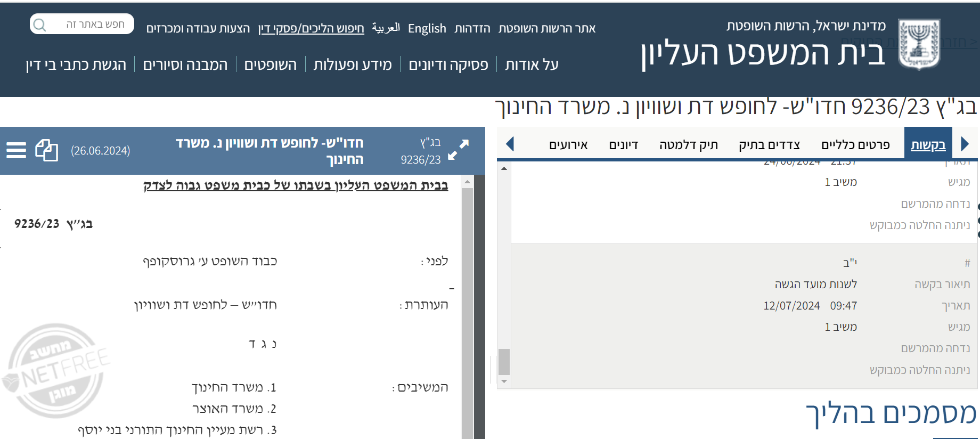Screen dimensions: 980x439
Task: Click the 'תיאור בקשה' field label
Action: click(942, 284)
